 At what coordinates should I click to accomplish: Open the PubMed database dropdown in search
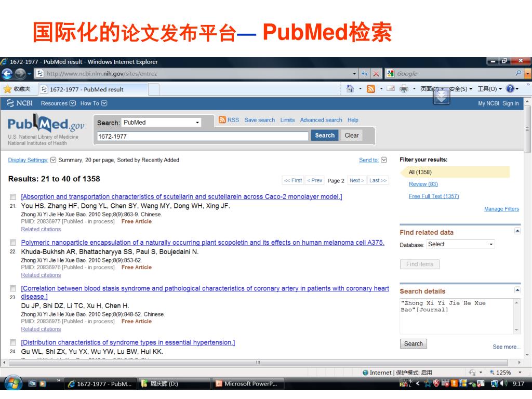coord(161,123)
